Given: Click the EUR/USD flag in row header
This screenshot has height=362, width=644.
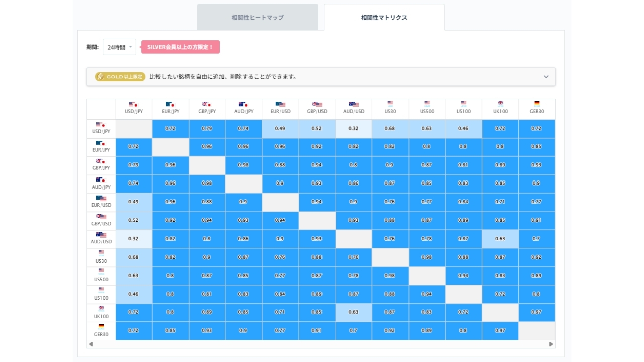Looking at the screenshot, I should [101, 198].
